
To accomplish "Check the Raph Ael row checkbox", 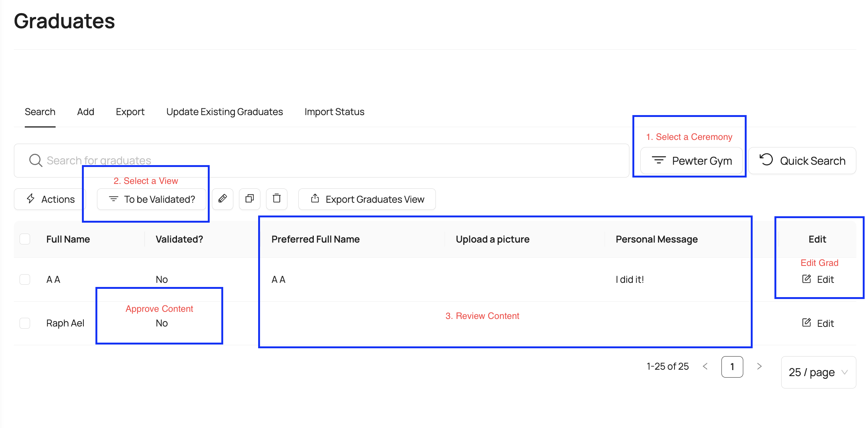I will point(25,323).
